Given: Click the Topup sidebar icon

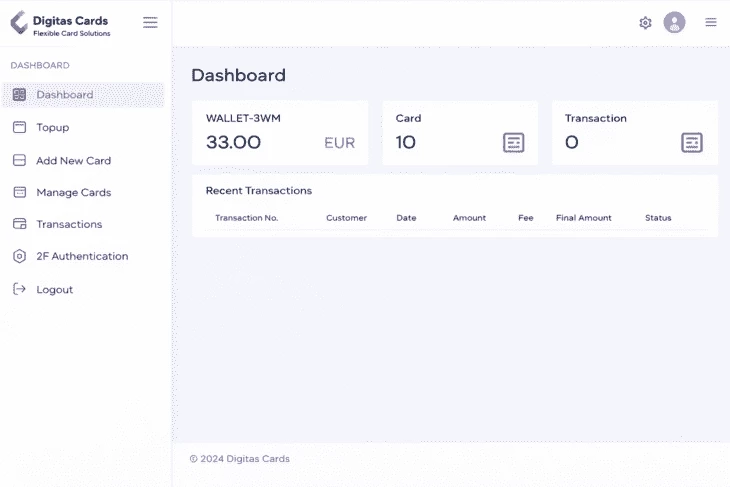Looking at the screenshot, I should point(20,127).
